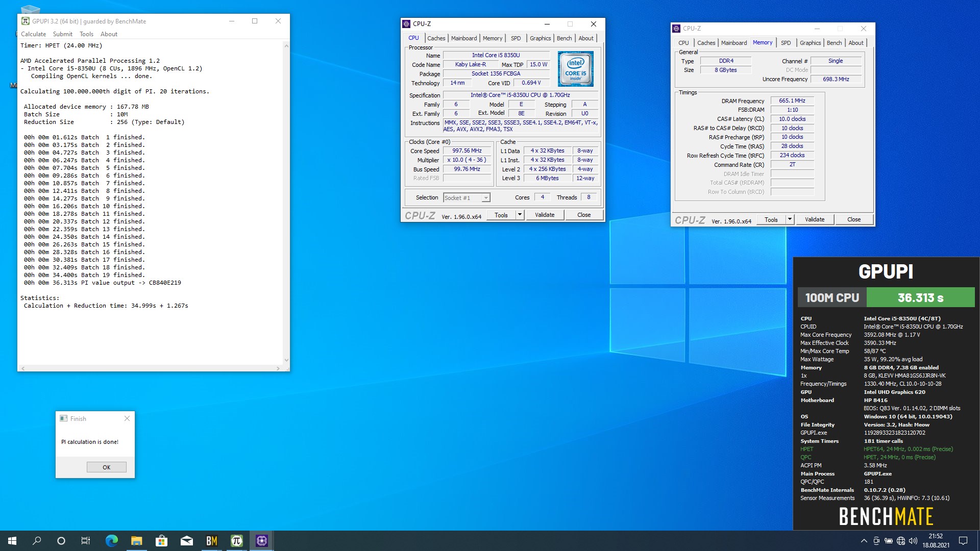
Task: Click Validate button in Memory window
Action: [815, 219]
